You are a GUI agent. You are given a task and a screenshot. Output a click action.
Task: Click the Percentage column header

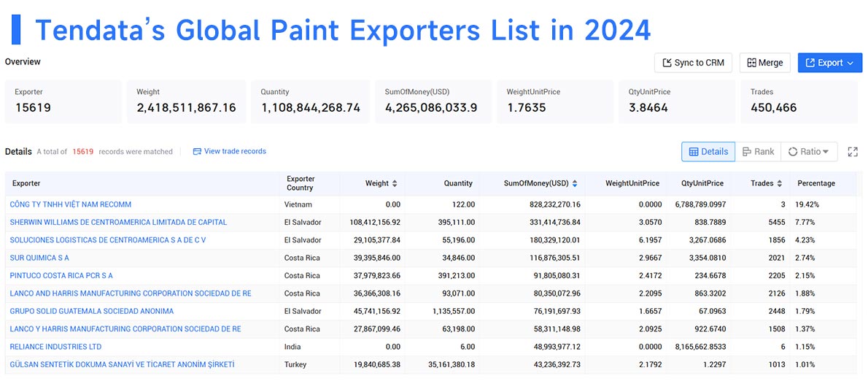point(816,183)
